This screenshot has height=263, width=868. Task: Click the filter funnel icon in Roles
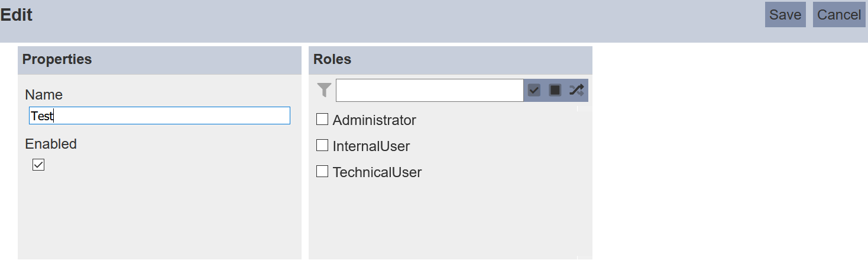(324, 90)
